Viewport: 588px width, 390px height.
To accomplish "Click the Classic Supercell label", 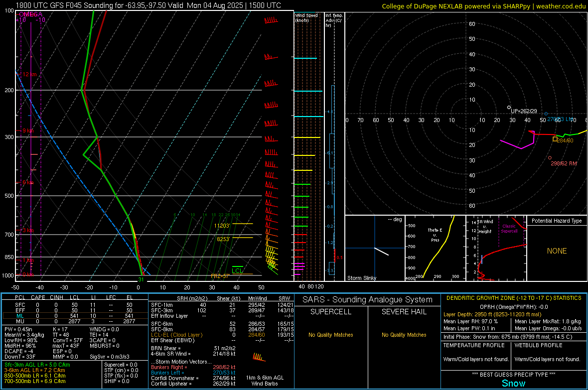I will click(x=509, y=229).
